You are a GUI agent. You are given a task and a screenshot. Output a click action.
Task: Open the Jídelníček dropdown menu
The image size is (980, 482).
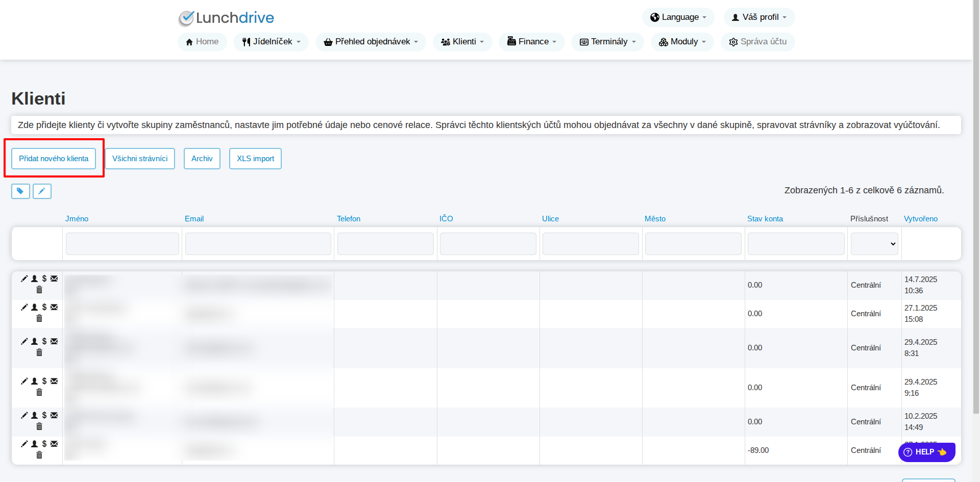(x=271, y=42)
